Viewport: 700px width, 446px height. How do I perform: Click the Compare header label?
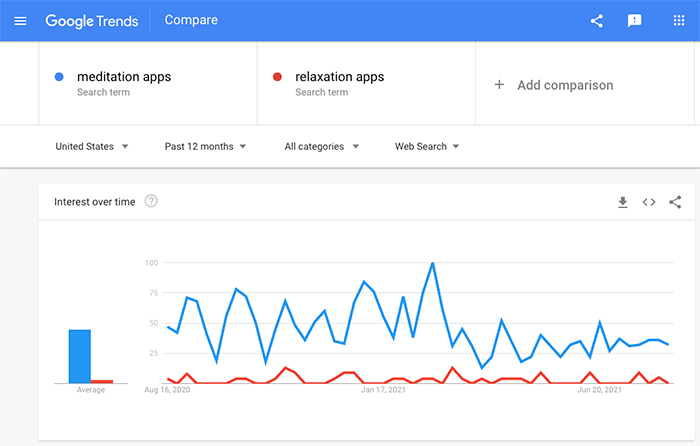click(x=190, y=20)
